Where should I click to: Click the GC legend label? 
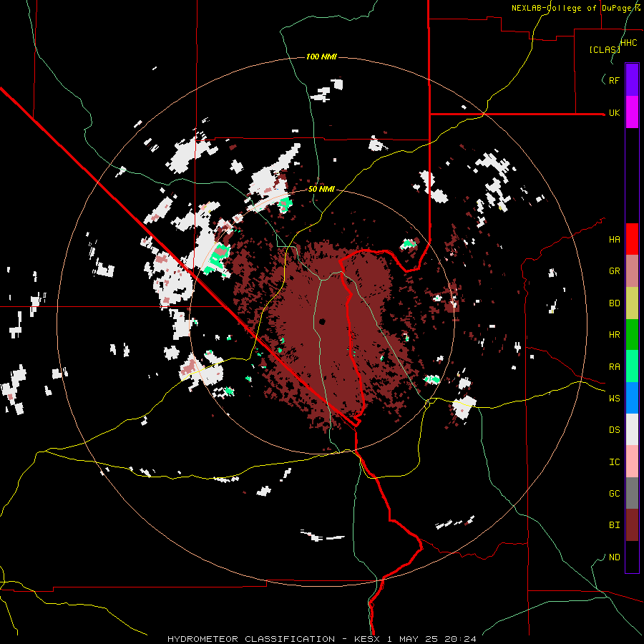tap(614, 494)
